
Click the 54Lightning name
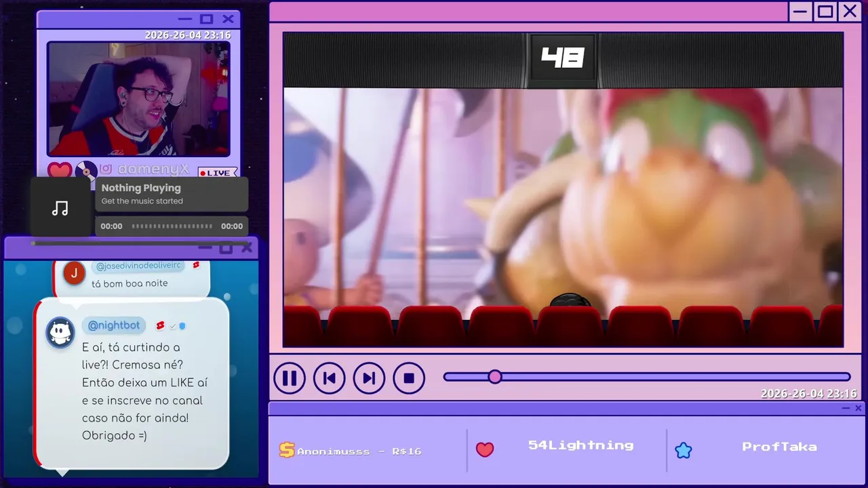(580, 445)
